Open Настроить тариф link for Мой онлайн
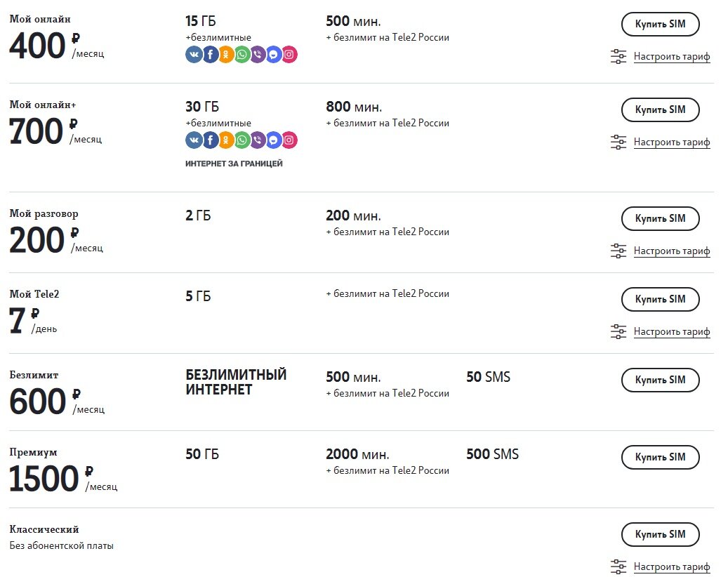The height and width of the screenshot is (577, 728). [x=672, y=57]
